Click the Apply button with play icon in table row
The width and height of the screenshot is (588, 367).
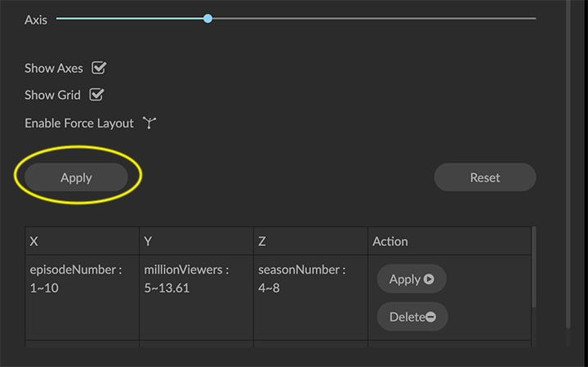pos(412,280)
